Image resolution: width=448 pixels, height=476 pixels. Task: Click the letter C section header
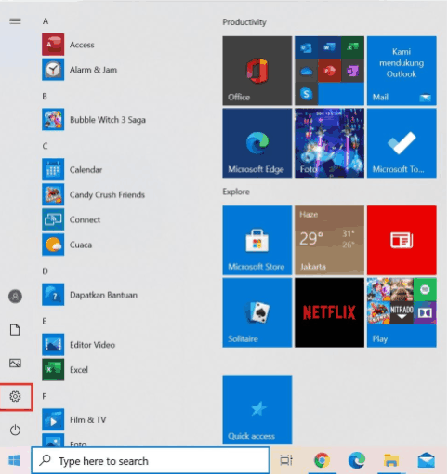pos(45,146)
